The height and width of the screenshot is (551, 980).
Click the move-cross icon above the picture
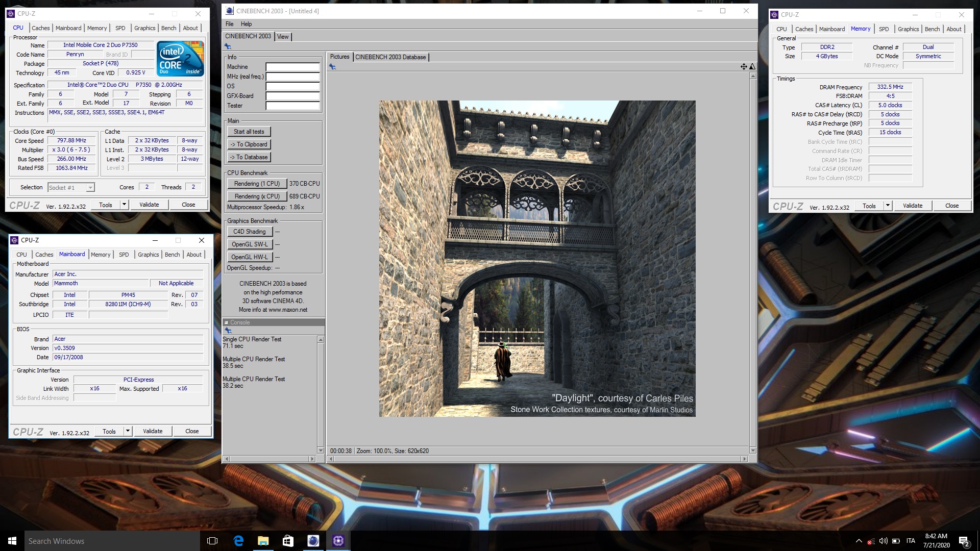(744, 67)
